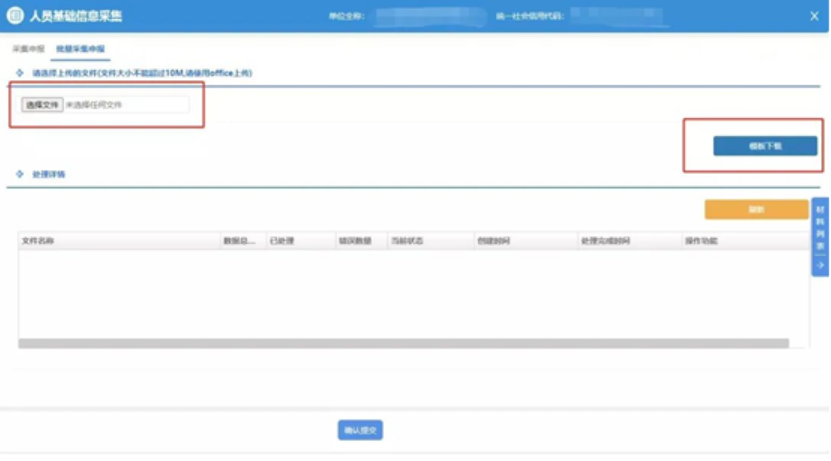Close the 人员基础信息采集 dialog with X

[x=814, y=16]
